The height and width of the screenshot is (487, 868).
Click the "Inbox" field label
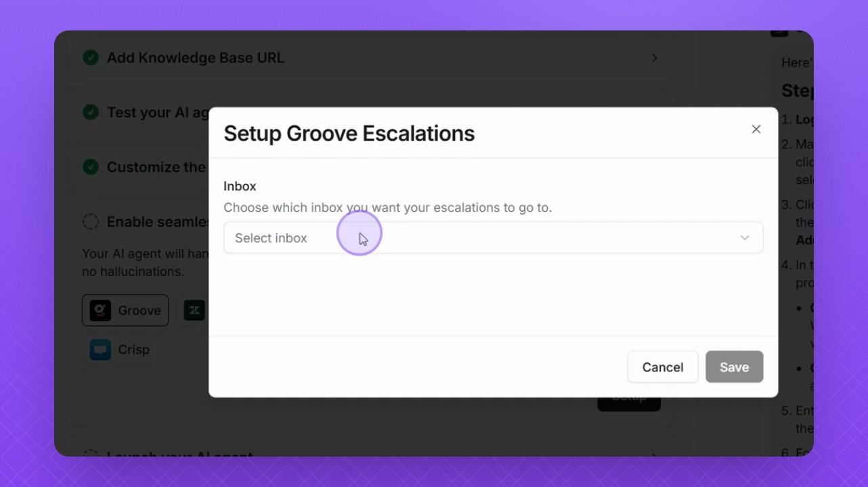[x=240, y=186]
